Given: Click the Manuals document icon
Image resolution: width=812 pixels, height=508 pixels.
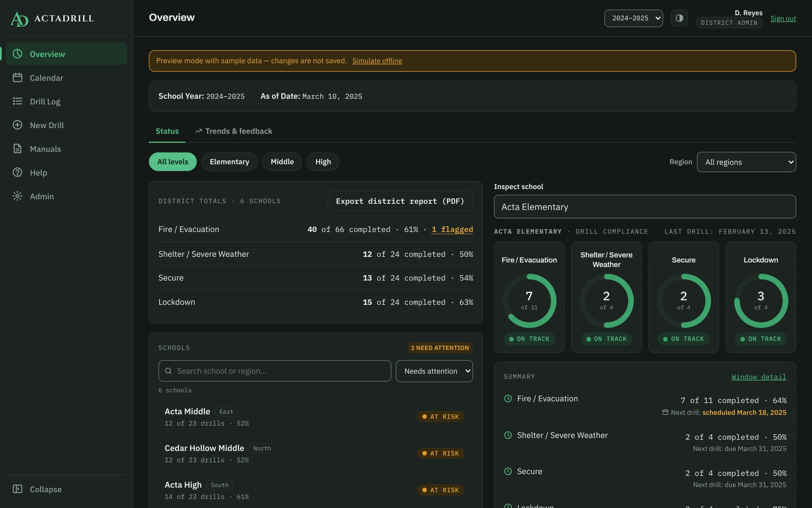Looking at the screenshot, I should 17,148.
